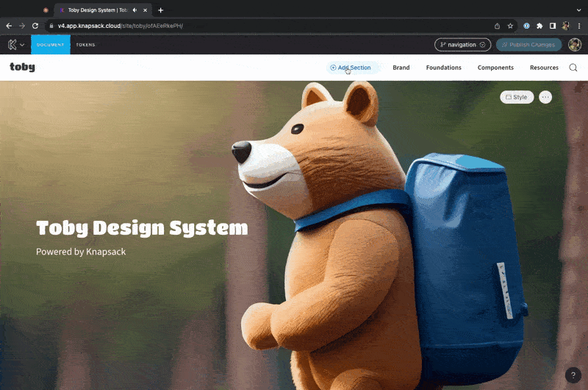588x390 pixels.
Task: Open the Chrome side panel icon
Action: [x=553, y=26]
